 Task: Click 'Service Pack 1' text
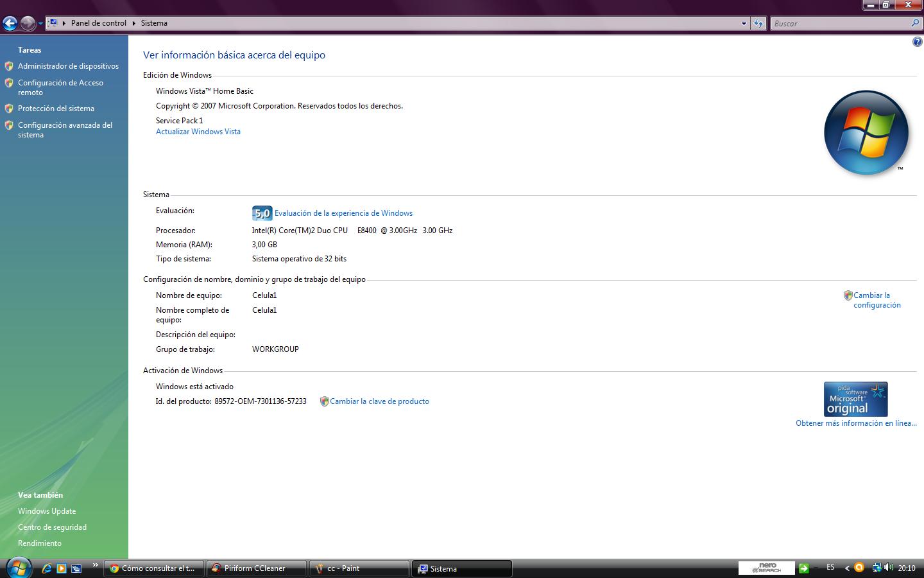(180, 121)
